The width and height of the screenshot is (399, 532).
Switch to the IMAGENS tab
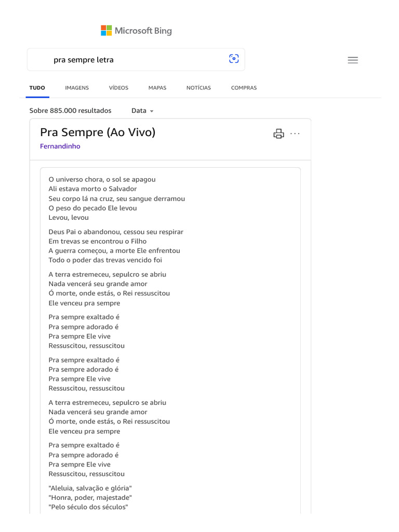(x=77, y=88)
